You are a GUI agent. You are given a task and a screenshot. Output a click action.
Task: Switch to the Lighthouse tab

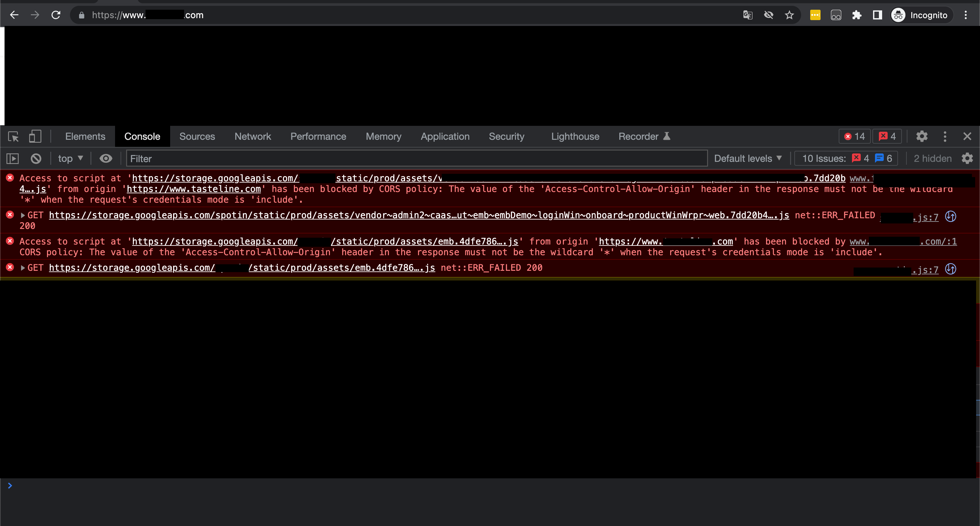(575, 136)
